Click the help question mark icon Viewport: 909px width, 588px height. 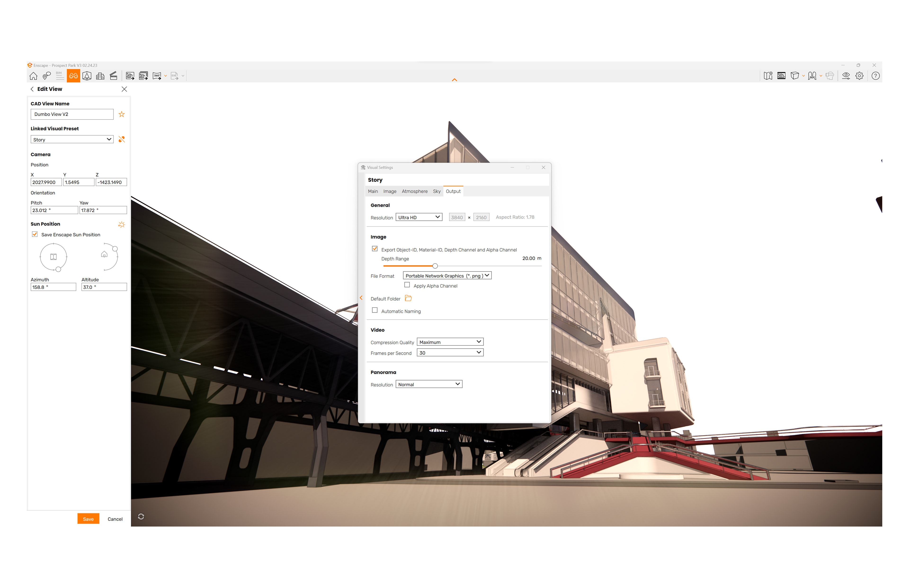coord(875,76)
